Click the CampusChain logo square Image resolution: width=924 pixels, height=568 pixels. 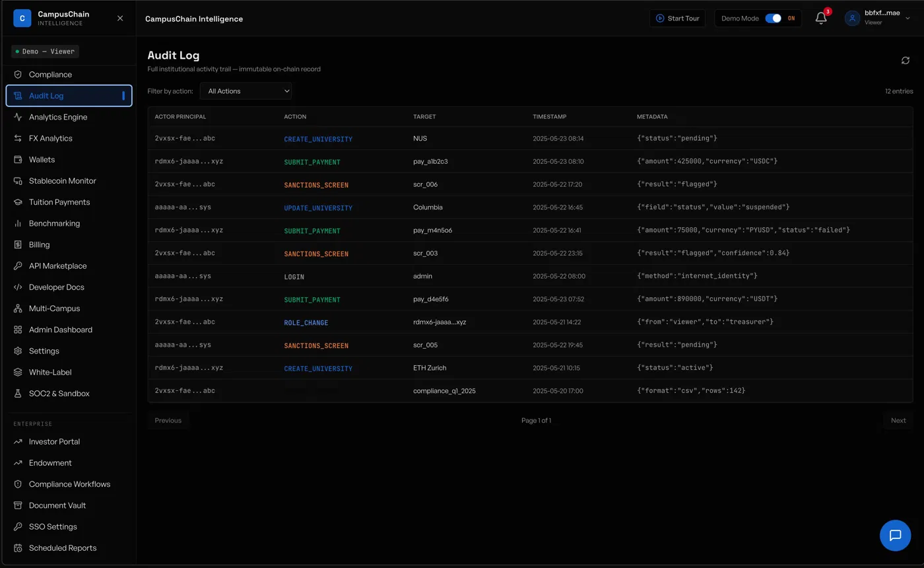tap(22, 18)
